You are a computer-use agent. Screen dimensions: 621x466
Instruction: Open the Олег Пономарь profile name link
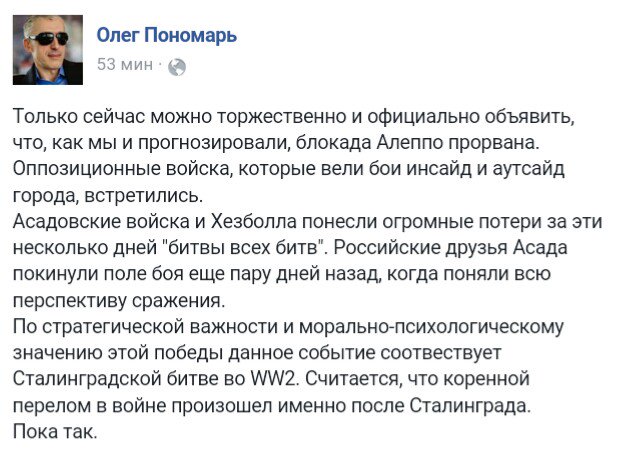point(167,35)
